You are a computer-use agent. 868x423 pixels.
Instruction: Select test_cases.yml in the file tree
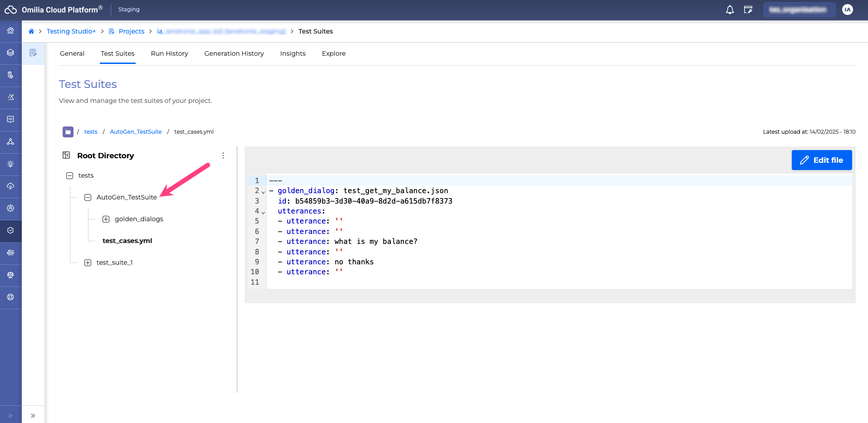(x=127, y=241)
